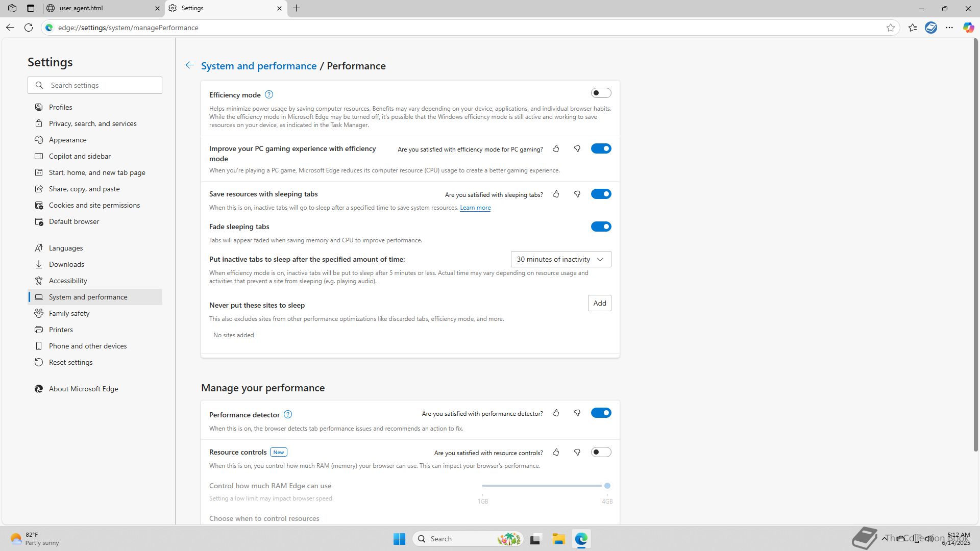The height and width of the screenshot is (551, 980).
Task: Click the Performance detector help icon
Action: 288,414
